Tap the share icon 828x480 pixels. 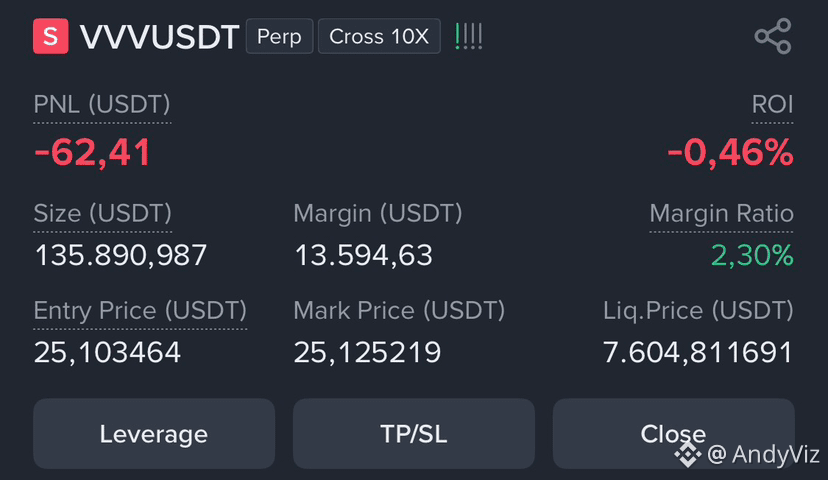click(x=773, y=36)
